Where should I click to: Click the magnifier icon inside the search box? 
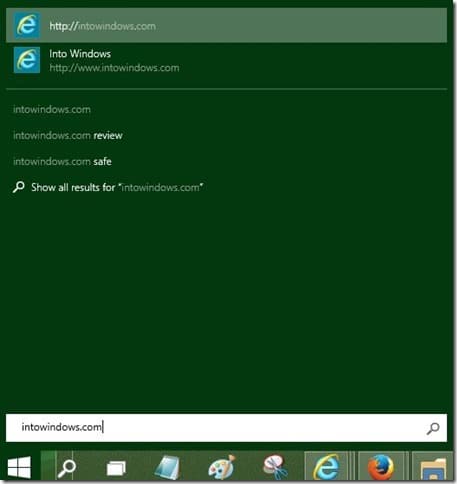(433, 428)
